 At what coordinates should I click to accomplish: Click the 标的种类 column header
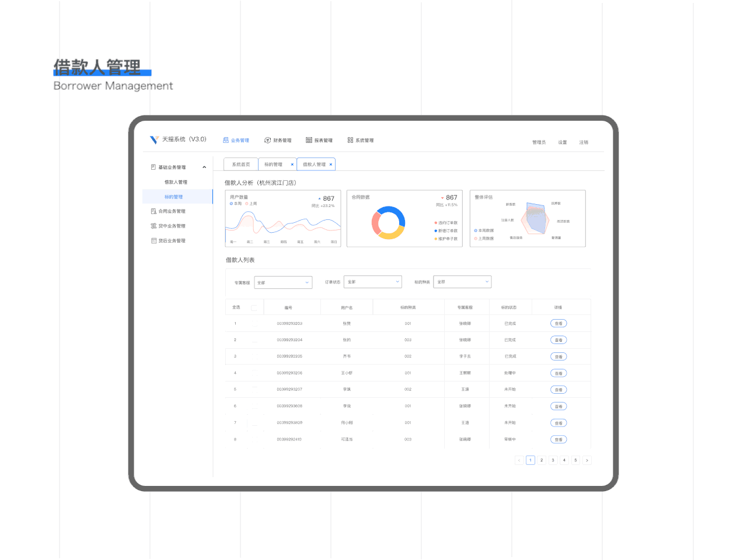(x=408, y=307)
